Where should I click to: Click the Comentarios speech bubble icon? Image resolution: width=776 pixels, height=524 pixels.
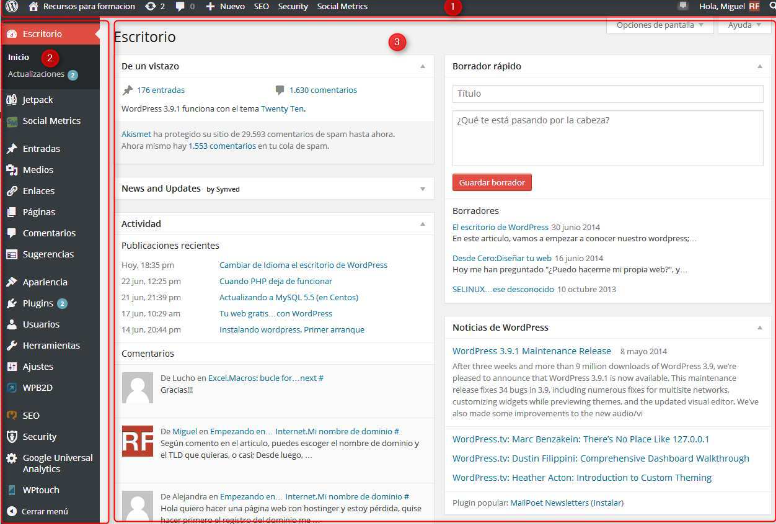pos(11,233)
